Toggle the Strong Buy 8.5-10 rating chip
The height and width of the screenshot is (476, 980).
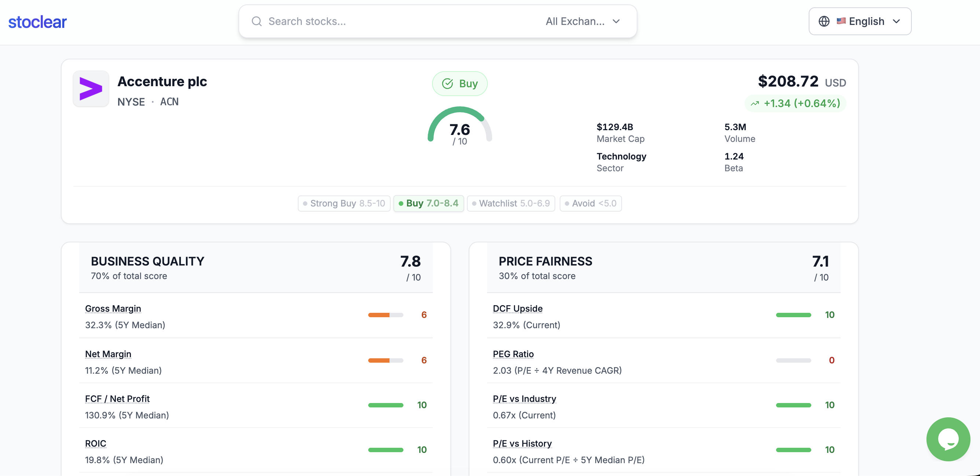coord(344,203)
